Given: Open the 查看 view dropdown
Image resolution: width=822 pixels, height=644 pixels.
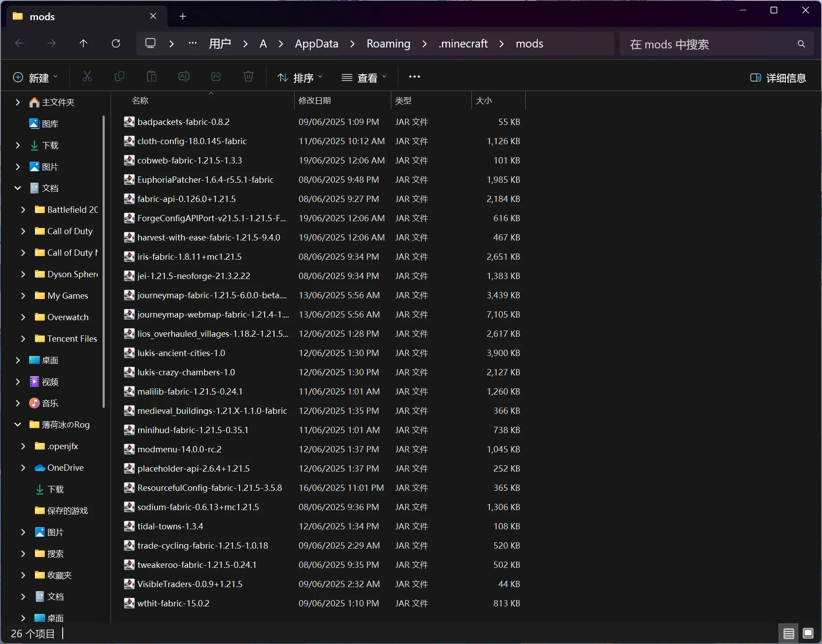Looking at the screenshot, I should click(x=364, y=78).
